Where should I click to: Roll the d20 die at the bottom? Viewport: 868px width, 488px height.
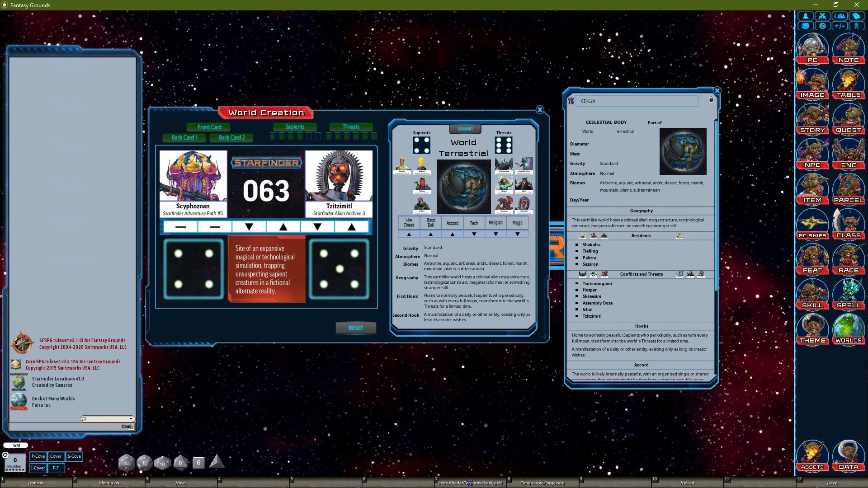pos(126,462)
